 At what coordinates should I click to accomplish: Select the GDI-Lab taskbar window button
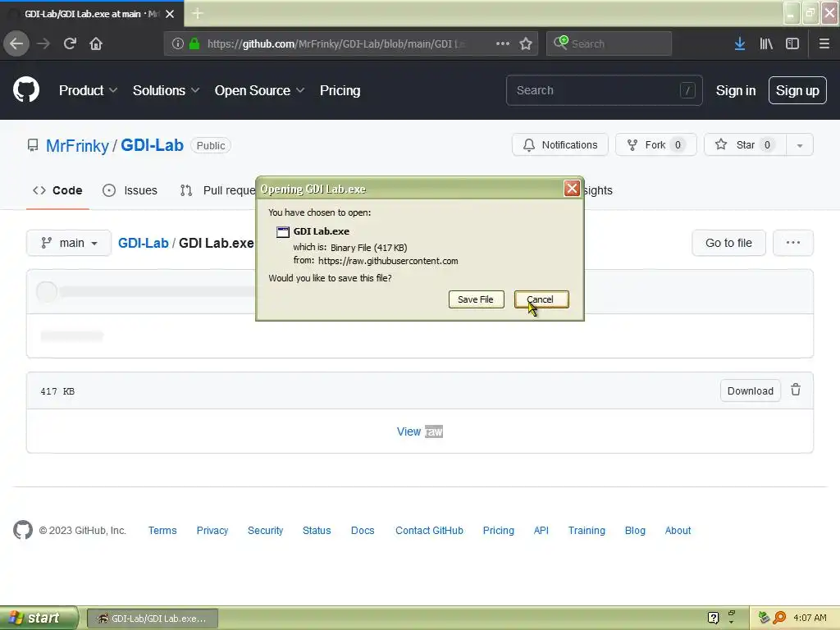pyautogui.click(x=152, y=619)
